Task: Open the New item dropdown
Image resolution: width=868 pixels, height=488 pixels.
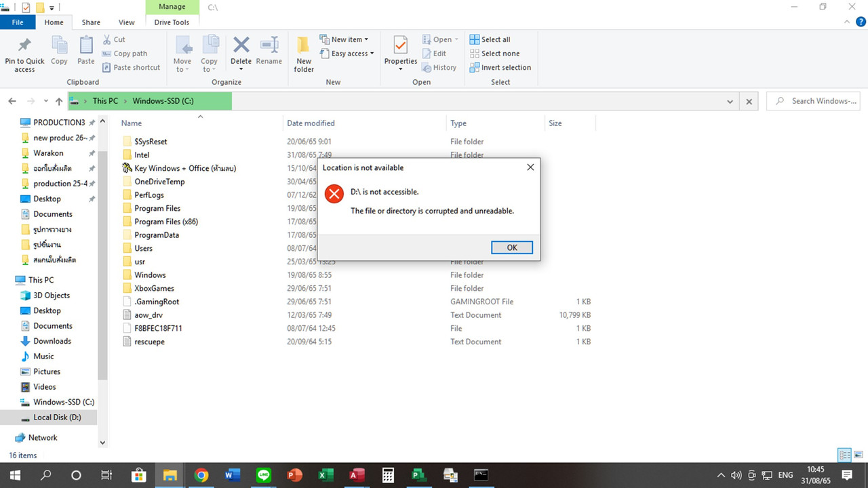Action: click(344, 39)
